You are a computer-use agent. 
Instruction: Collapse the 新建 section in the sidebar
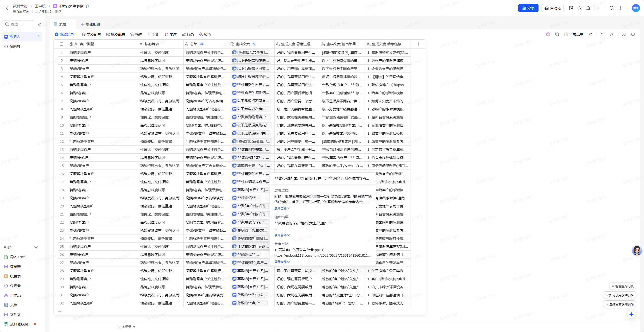tap(36, 247)
